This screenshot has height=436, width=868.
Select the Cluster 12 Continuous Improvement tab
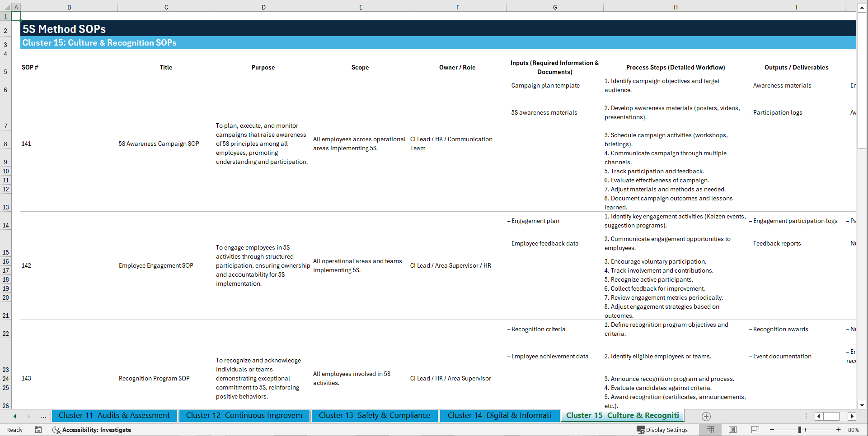tap(244, 416)
